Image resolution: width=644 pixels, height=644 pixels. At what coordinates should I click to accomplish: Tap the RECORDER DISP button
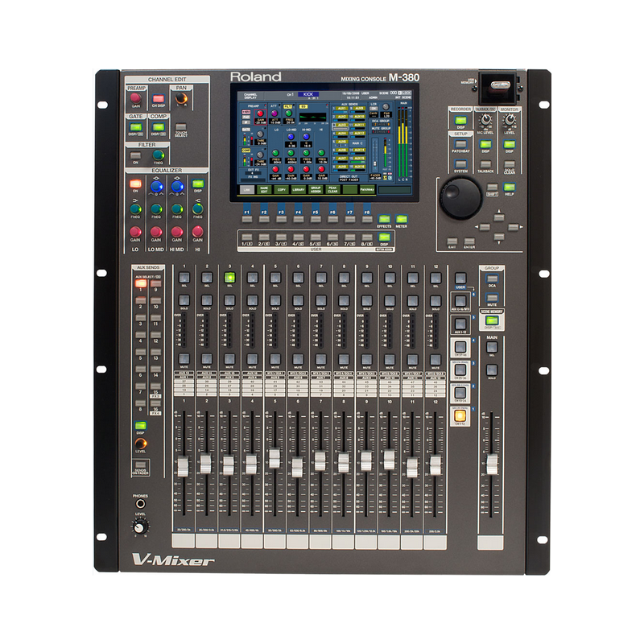pyautogui.click(x=460, y=120)
